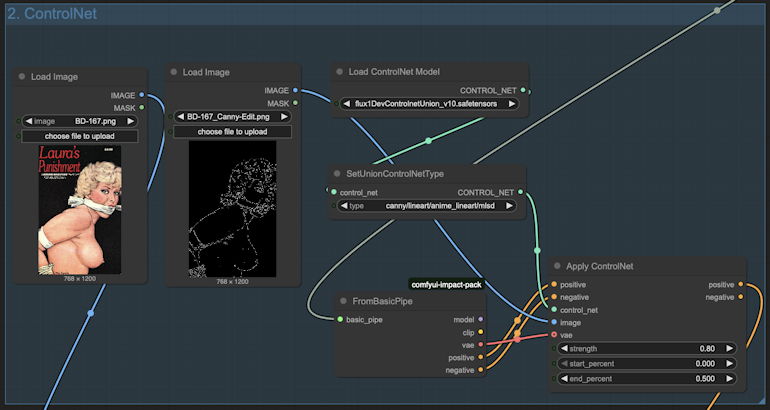The height and width of the screenshot is (410, 770).
Task: Increase strength value with right arrow
Action: [730, 348]
